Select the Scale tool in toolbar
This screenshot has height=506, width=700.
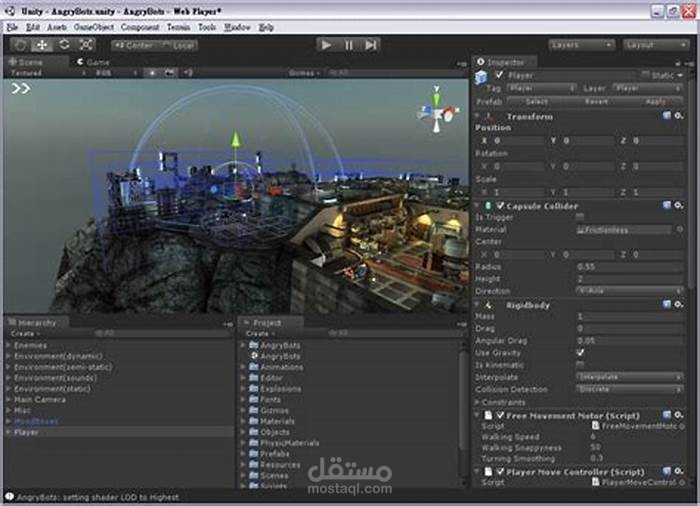pyautogui.click(x=86, y=45)
